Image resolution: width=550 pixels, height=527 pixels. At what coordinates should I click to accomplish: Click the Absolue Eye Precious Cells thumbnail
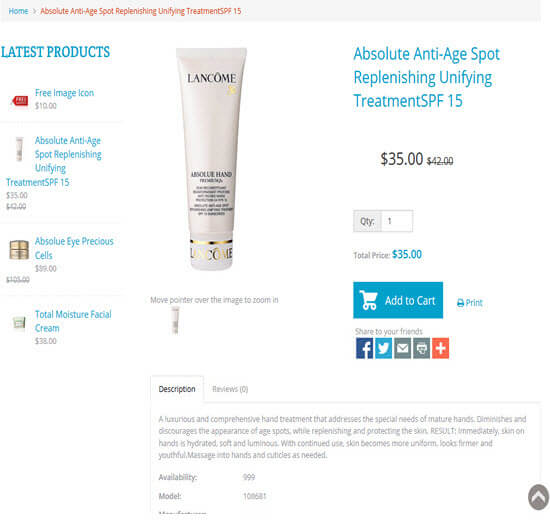tap(19, 250)
